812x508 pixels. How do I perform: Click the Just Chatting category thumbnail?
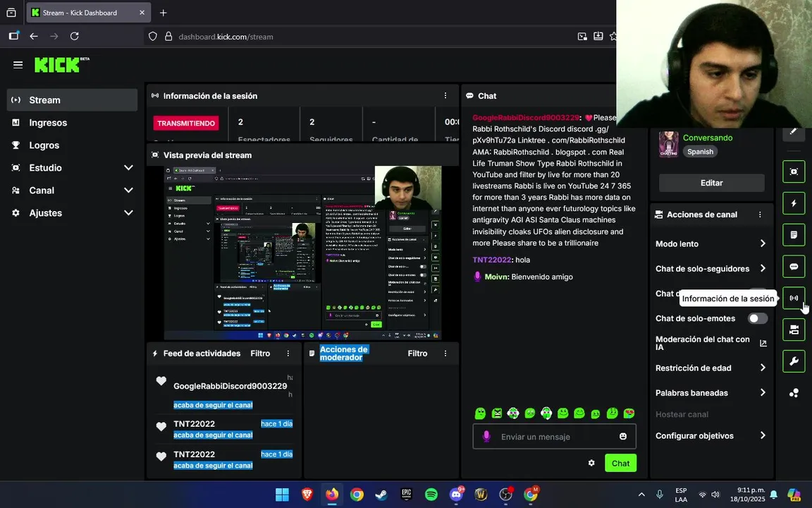pos(668,144)
